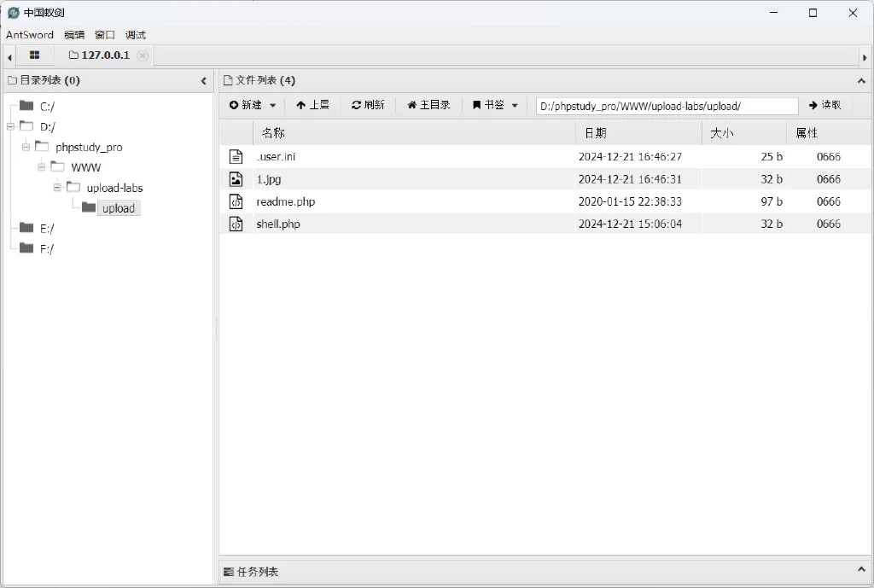Select the C:/ drive folder icon
The height and width of the screenshot is (588, 874).
click(x=26, y=105)
